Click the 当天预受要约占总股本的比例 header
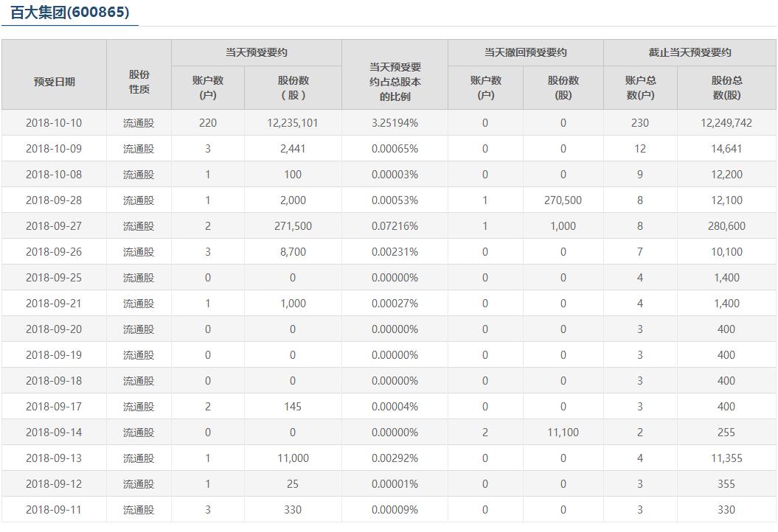The width and height of the screenshot is (778, 532). point(395,82)
